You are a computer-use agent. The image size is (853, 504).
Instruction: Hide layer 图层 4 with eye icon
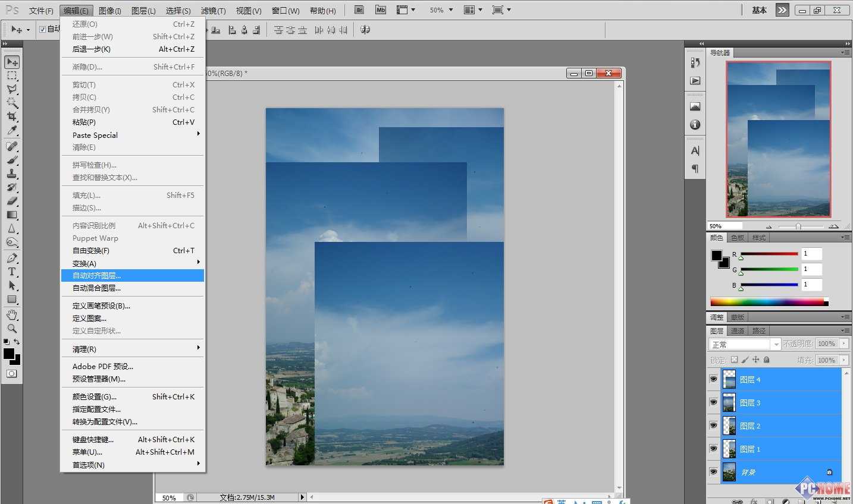pos(713,379)
